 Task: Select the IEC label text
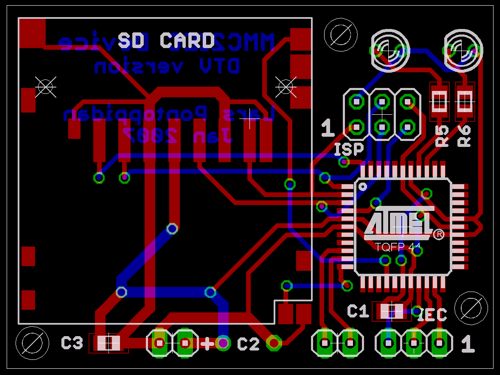tap(432, 315)
